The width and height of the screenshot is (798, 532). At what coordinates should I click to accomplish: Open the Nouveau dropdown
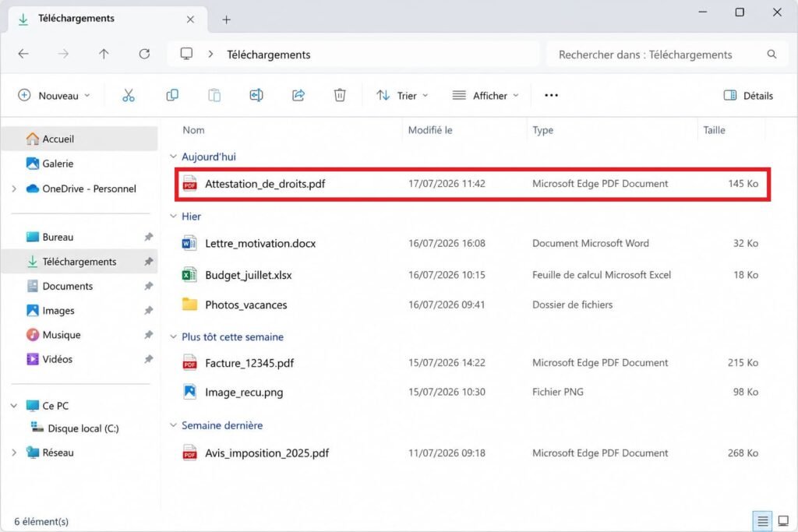pos(54,96)
